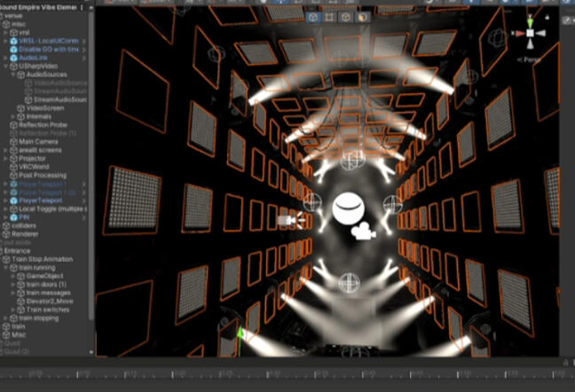This screenshot has height=392, width=575.
Task: Click the white video camera gizmo in scene
Action: (363, 231)
